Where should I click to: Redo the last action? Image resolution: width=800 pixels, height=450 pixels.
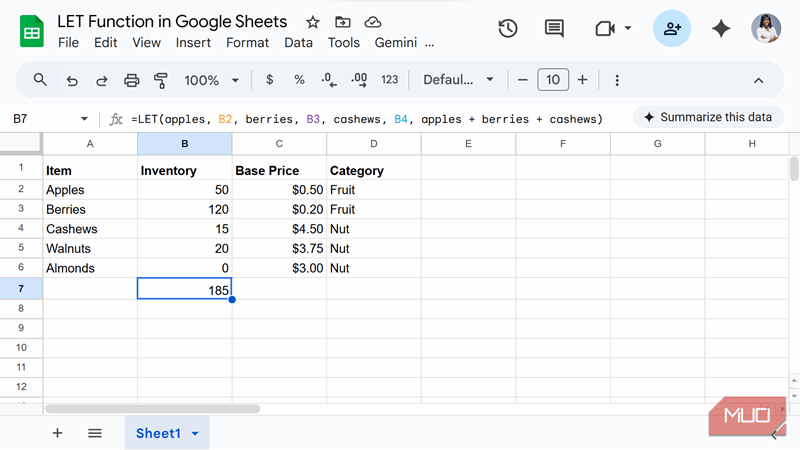pyautogui.click(x=102, y=80)
